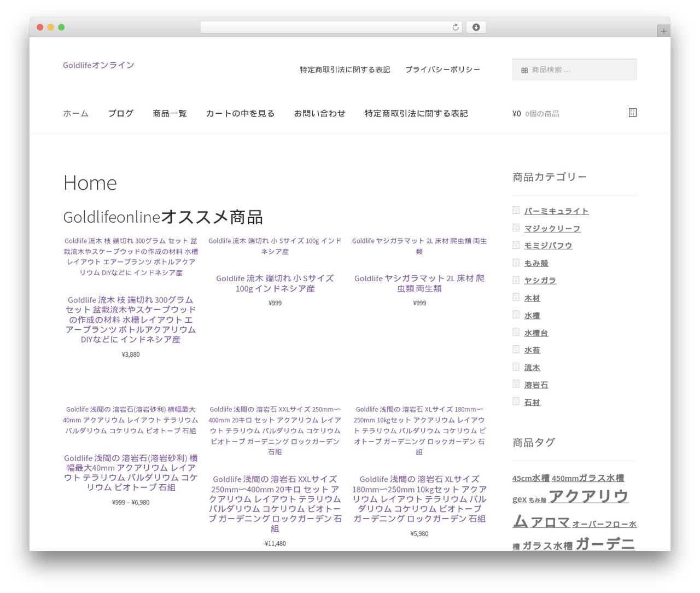
Task: Click folder icon beside 溶岩石
Action: coord(516,384)
